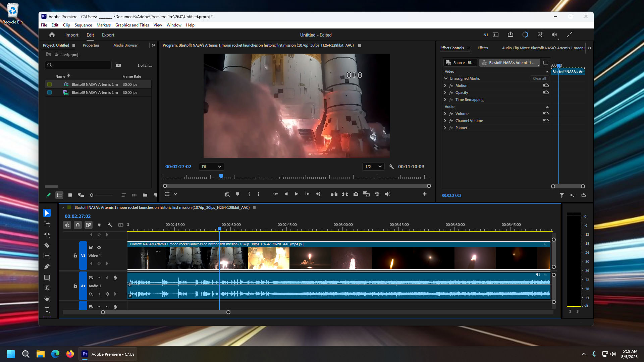
Task: Select the Track Select Forward tool
Action: [47, 224]
